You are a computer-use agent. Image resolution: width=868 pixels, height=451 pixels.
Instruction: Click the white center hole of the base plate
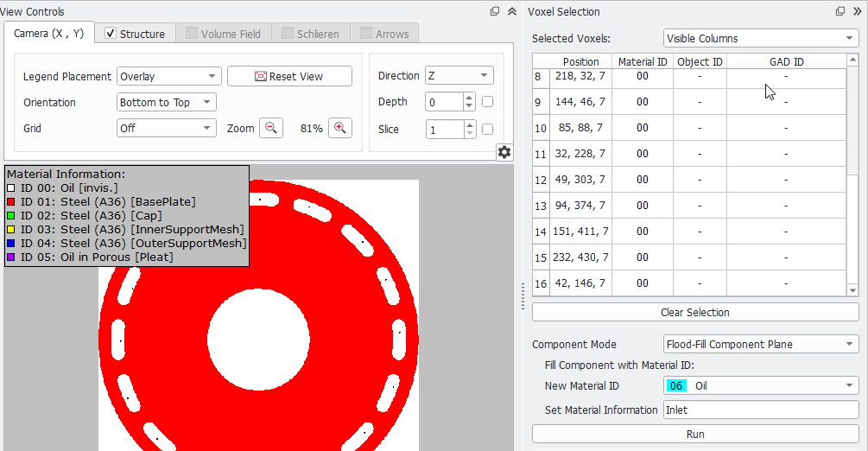[258, 340]
